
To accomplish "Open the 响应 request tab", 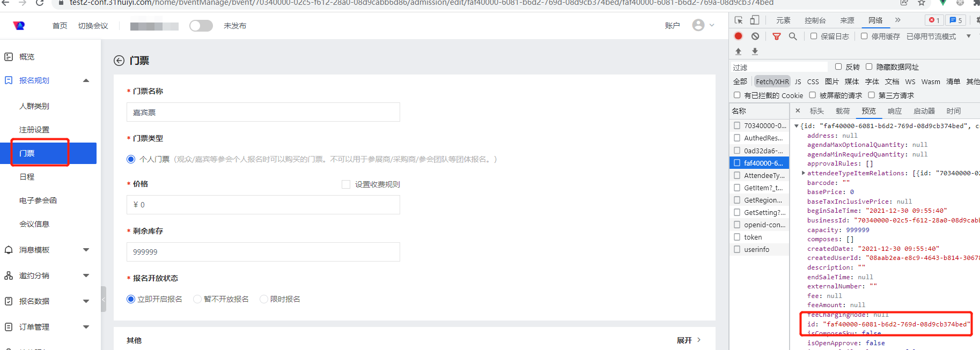I will click(895, 111).
